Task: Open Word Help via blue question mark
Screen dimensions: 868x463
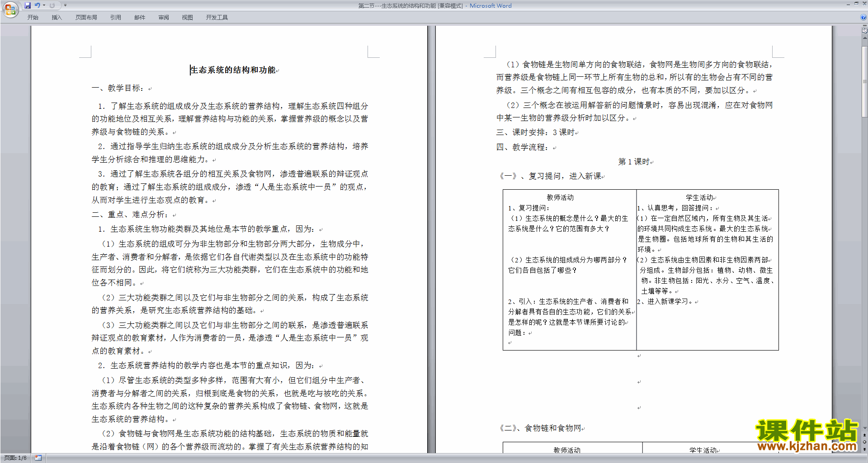Action: pyautogui.click(x=863, y=18)
